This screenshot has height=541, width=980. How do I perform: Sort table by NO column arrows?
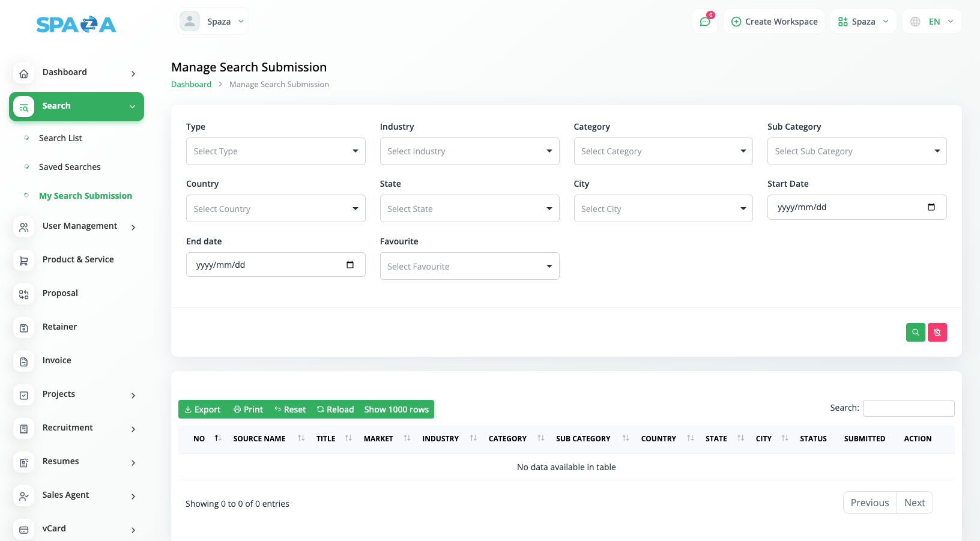218,438
